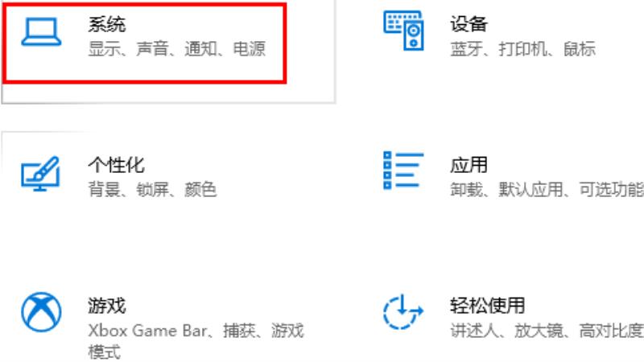Image resolution: width=644 pixels, height=362 pixels.
Task: Go to the 应用 category title
Action: coord(469,165)
